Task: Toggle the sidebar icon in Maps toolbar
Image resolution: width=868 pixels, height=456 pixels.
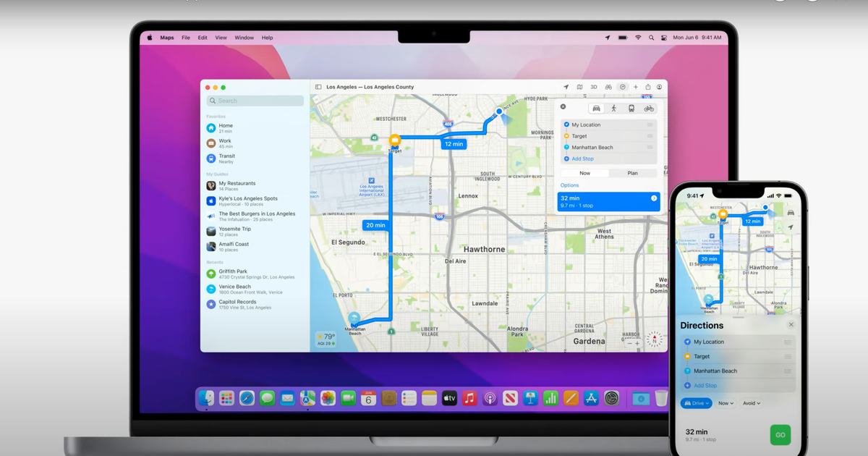Action: pos(318,87)
